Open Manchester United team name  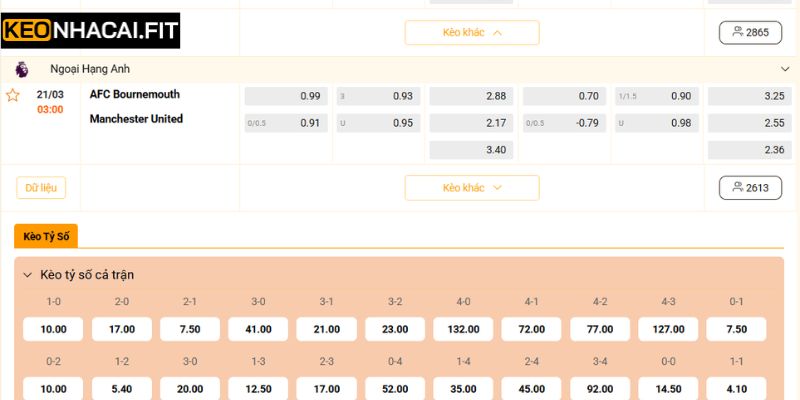136,119
